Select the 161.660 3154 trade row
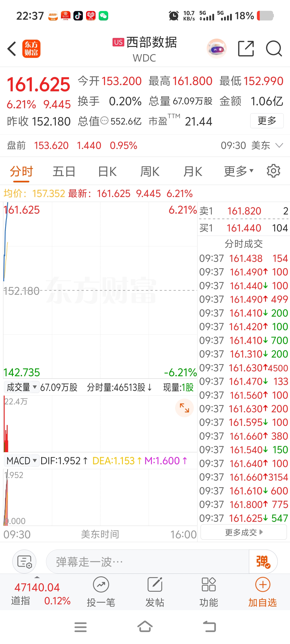This screenshot has width=290, height=644. (244, 477)
